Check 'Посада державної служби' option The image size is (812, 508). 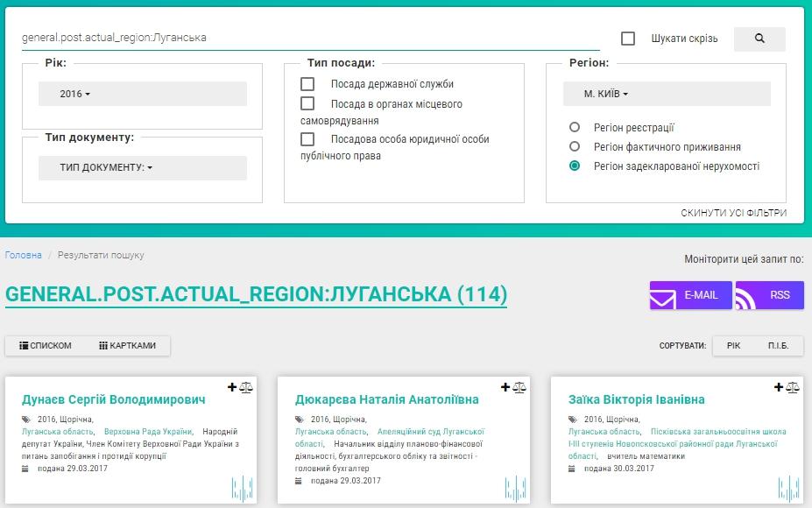307,84
